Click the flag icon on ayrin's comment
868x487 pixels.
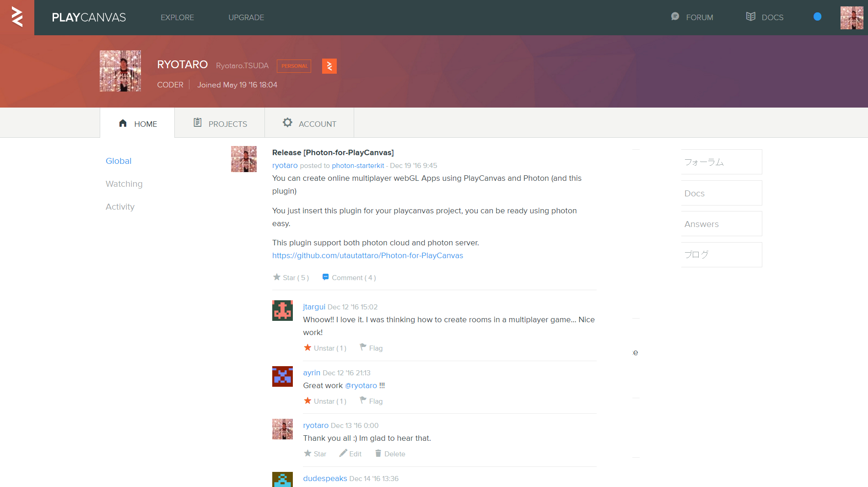(363, 400)
